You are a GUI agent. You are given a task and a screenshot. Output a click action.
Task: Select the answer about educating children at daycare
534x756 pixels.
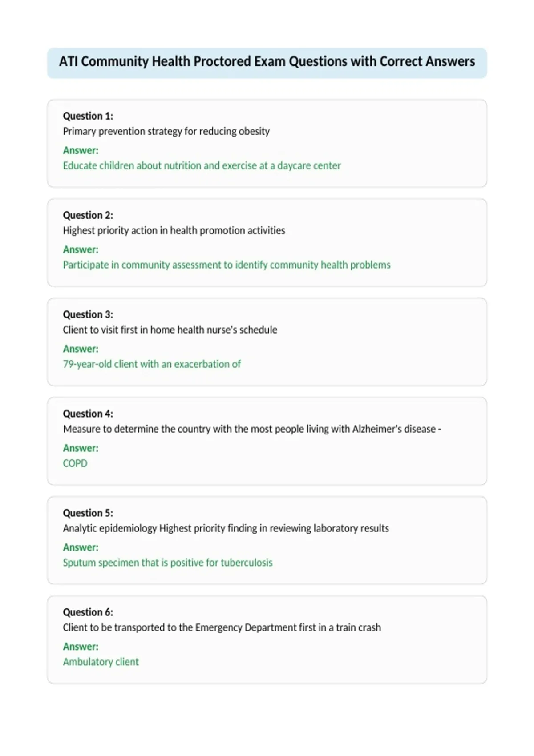pos(202,165)
